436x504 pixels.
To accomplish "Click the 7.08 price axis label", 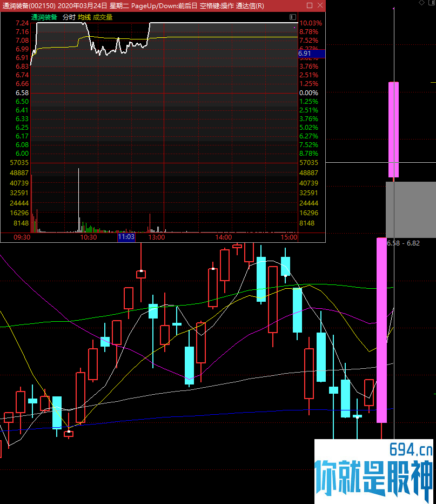I will coord(22,41).
